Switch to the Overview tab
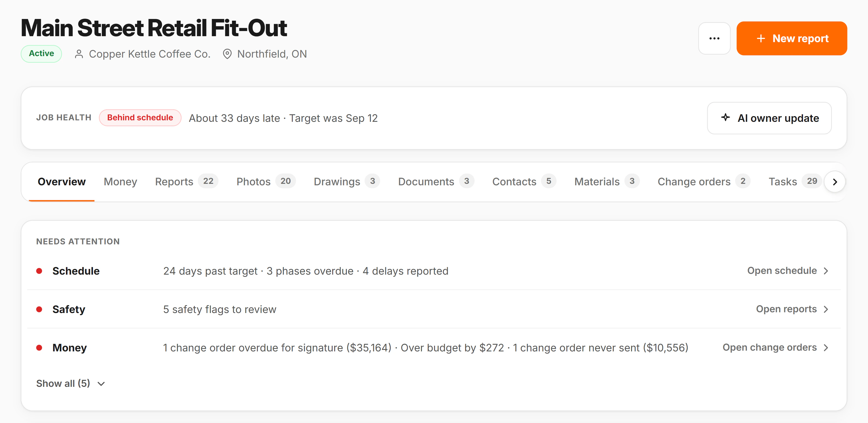Viewport: 868px width, 423px height. click(x=62, y=182)
